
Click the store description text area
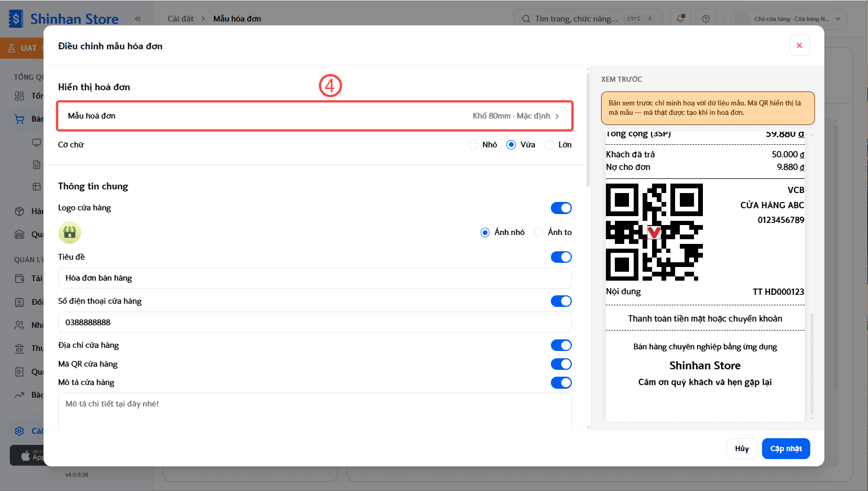[x=314, y=412]
